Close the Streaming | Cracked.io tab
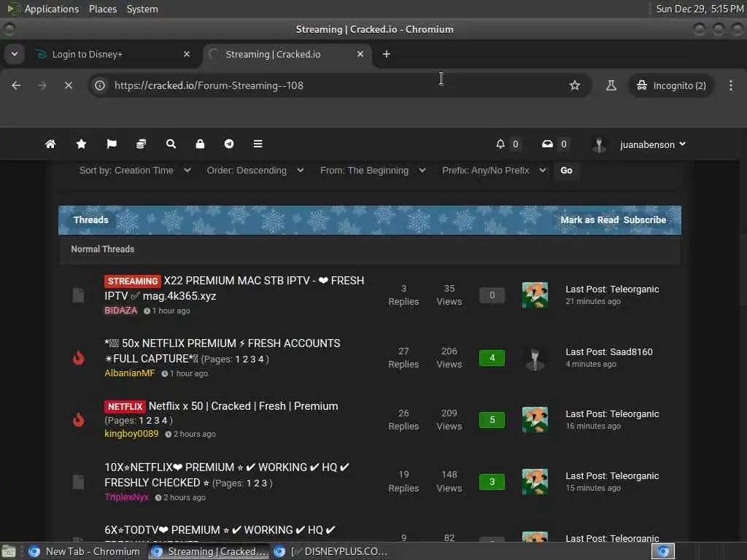 [360, 54]
